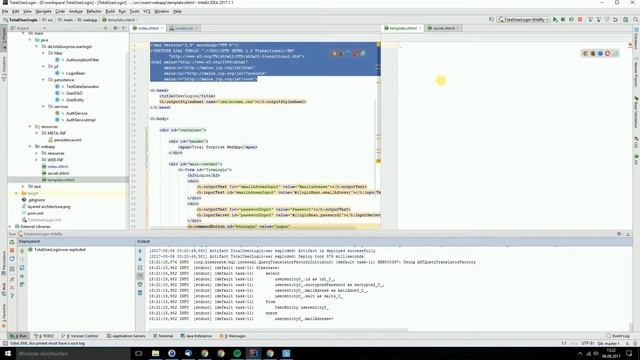Open the run configuration dropdown TotalUserLogin
640x360 pixels.
click(523, 20)
